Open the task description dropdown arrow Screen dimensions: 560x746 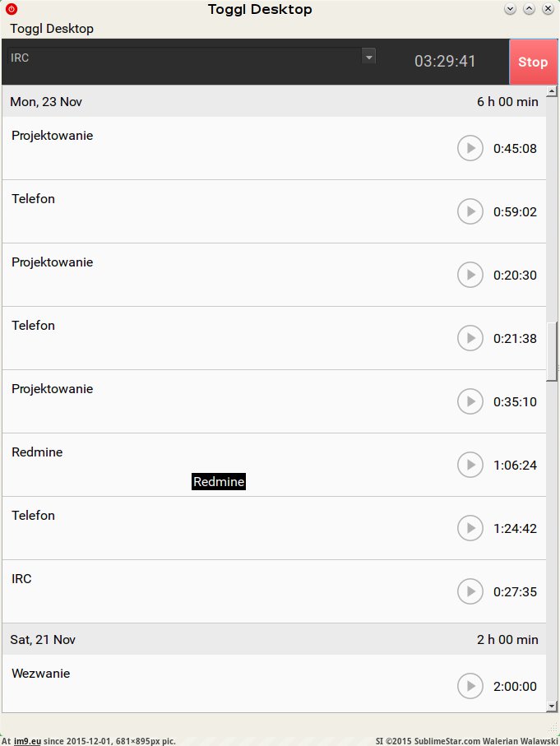coord(368,57)
